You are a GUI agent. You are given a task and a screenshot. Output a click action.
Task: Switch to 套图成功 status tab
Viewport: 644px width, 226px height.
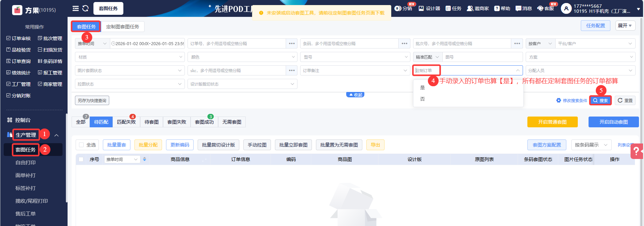(x=204, y=122)
